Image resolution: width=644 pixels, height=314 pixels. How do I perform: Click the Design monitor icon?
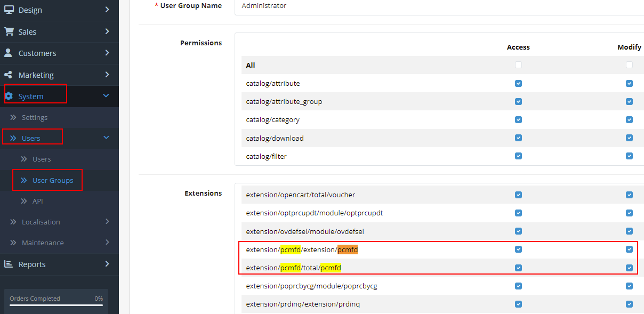pyautogui.click(x=9, y=10)
